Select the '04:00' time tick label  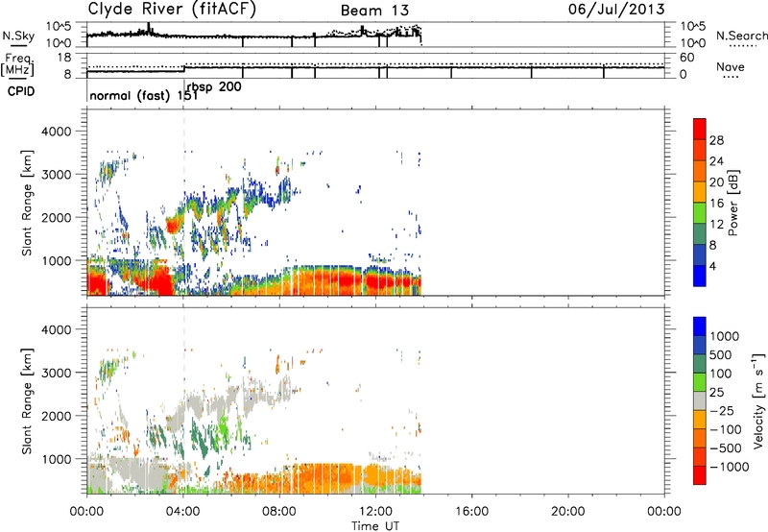tap(183, 512)
